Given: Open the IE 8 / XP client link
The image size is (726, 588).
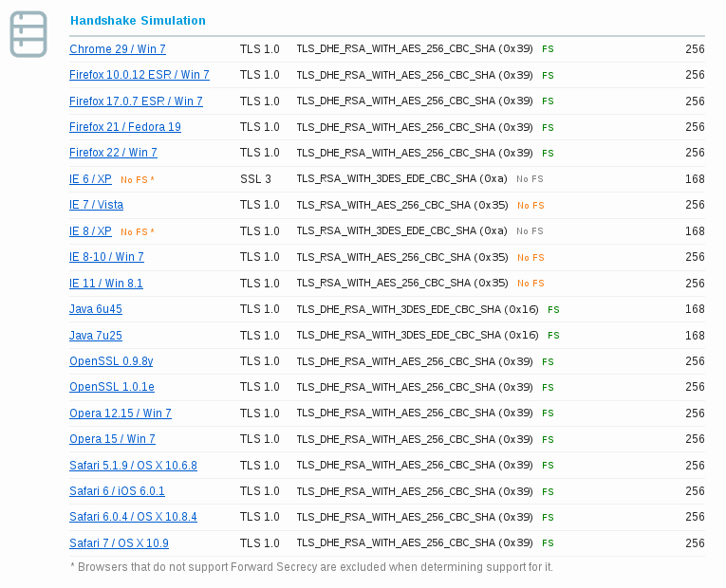Looking at the screenshot, I should (x=90, y=230).
